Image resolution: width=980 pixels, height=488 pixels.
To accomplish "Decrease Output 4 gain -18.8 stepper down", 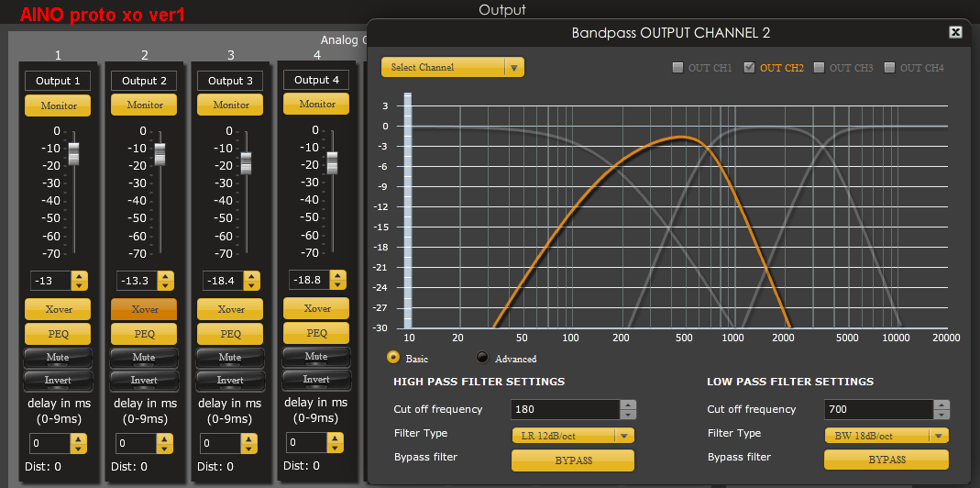I will 337,284.
